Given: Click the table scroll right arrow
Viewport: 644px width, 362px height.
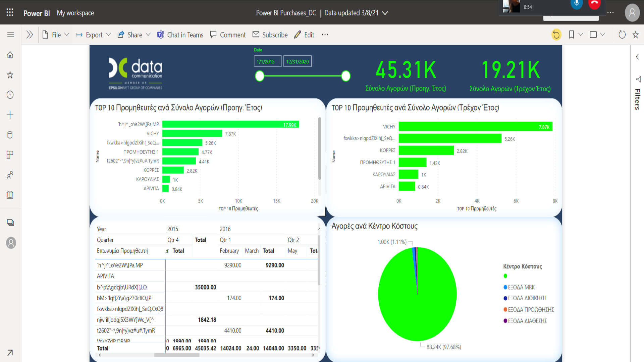Looking at the screenshot, I should click(313, 355).
